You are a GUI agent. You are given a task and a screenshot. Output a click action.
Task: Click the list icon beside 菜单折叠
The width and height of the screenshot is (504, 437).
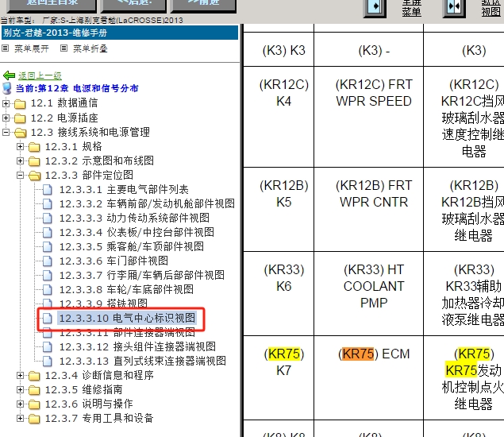[64, 48]
